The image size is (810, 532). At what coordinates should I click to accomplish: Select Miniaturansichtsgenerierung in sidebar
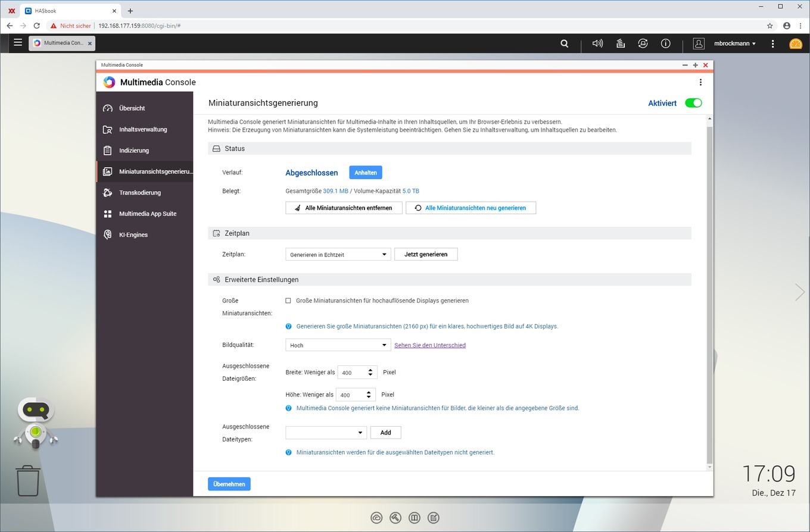145,171
